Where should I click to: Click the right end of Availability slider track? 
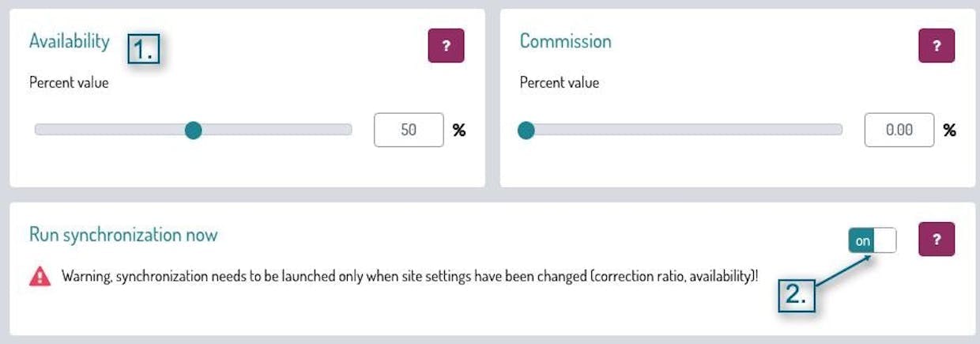click(x=346, y=130)
